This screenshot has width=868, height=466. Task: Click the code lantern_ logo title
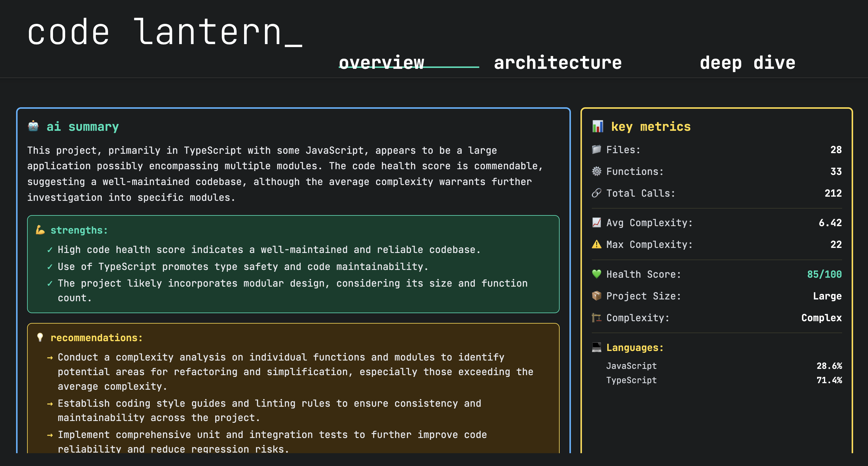[x=164, y=32]
